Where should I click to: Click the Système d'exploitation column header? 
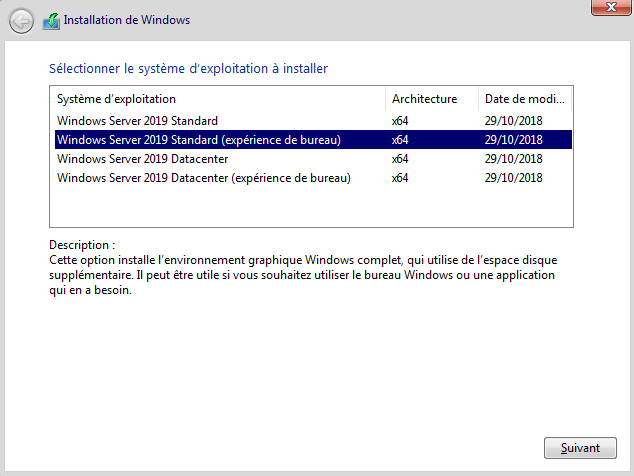tap(116, 99)
